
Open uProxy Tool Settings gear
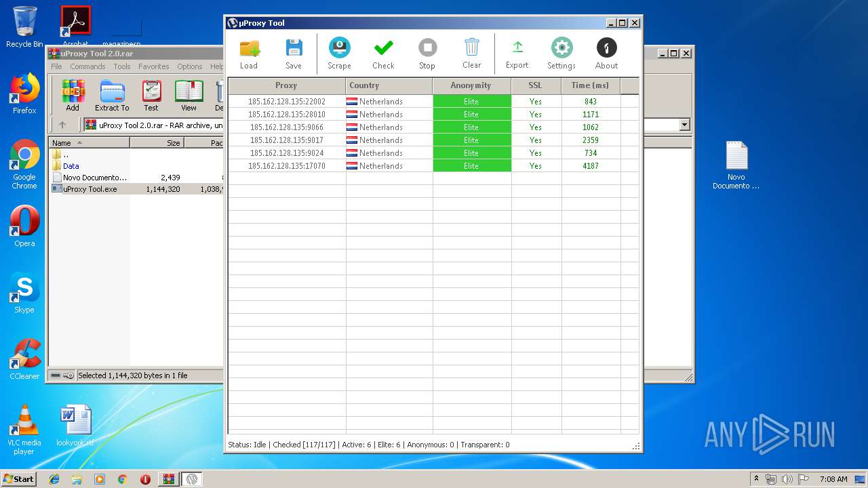[x=561, y=54]
